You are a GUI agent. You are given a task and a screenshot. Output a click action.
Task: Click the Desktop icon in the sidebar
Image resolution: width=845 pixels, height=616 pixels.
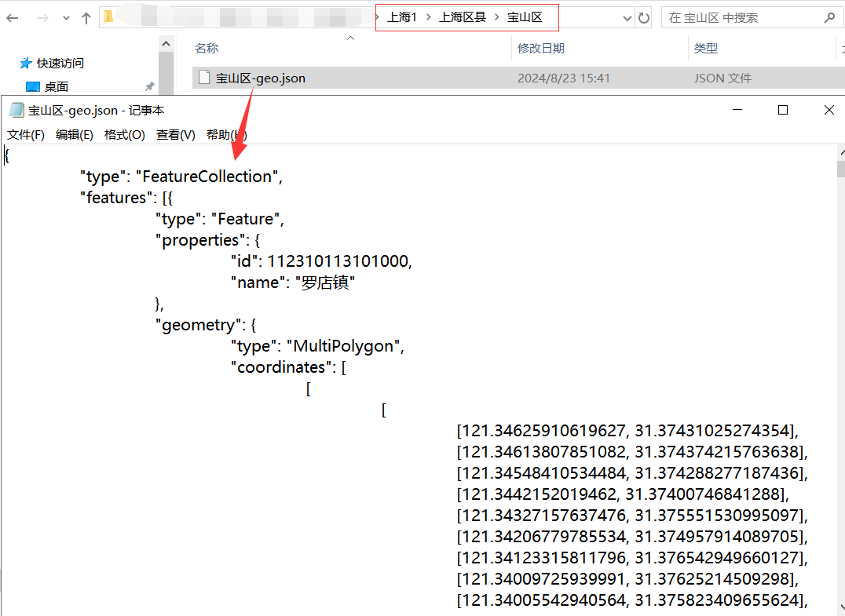(x=33, y=86)
